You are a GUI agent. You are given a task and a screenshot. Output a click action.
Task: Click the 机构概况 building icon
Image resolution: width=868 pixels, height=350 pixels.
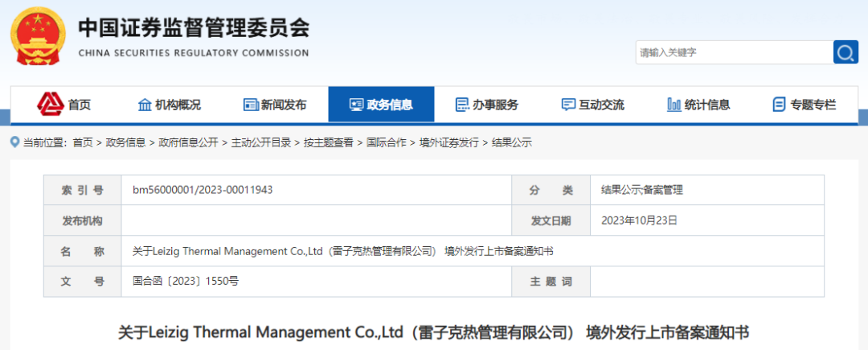(x=145, y=104)
